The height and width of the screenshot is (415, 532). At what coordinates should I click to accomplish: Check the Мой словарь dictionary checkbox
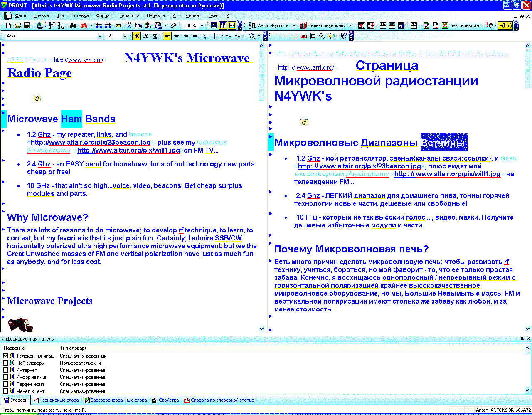pos(5,363)
